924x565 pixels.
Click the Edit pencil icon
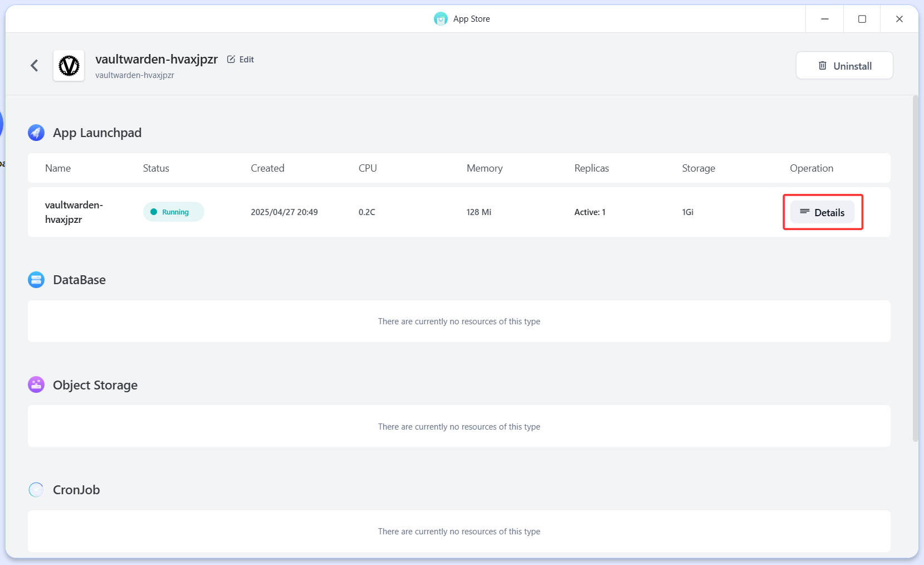pyautogui.click(x=231, y=59)
